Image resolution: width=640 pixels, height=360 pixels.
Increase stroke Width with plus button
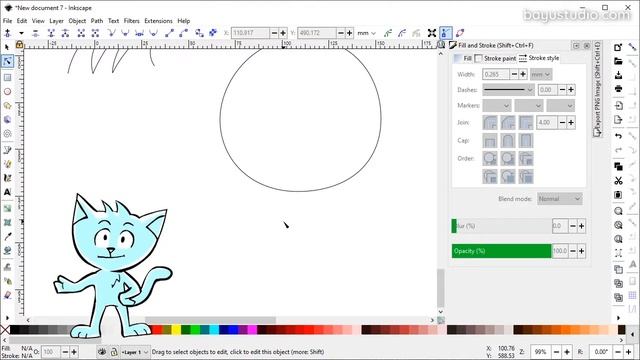click(x=523, y=74)
